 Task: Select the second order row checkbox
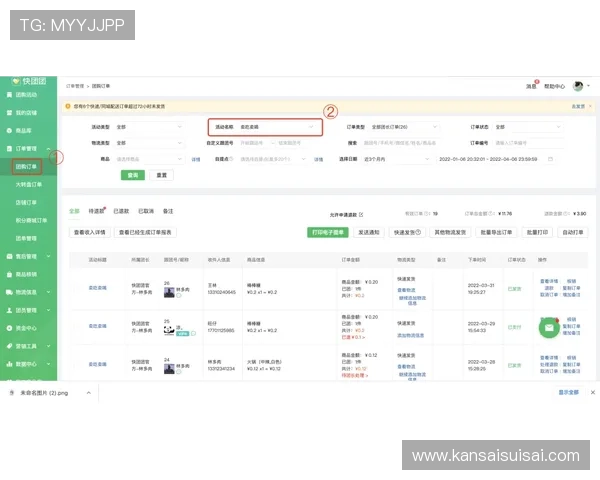pos(76,327)
